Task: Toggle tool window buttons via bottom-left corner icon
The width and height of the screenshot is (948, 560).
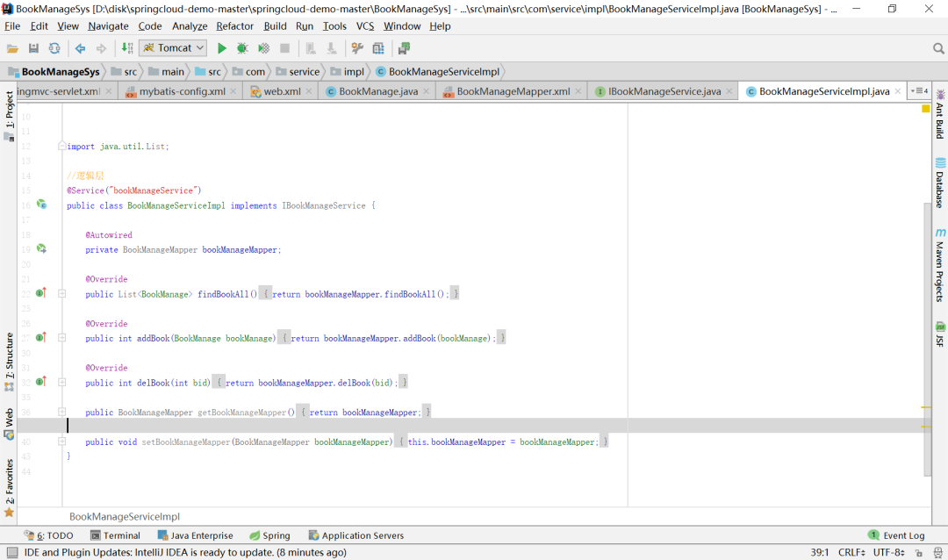Action: [x=12, y=552]
